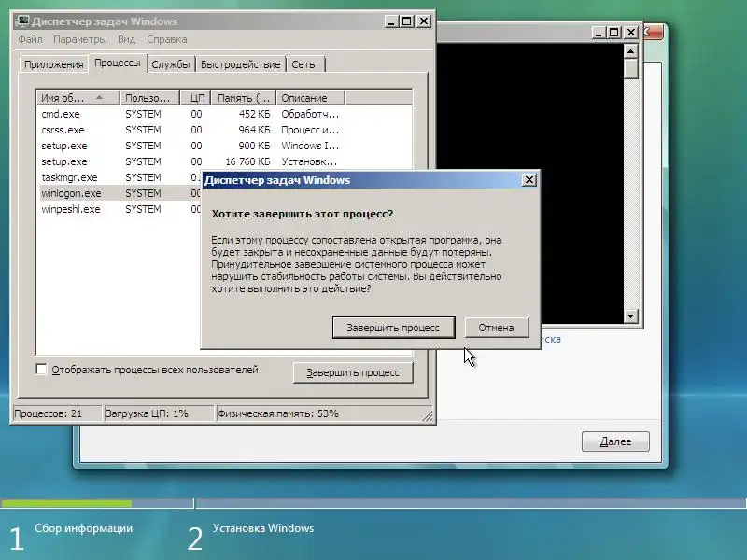Viewport: 747px width, 560px height.
Task: Open the Параметры menu
Action: [80, 39]
